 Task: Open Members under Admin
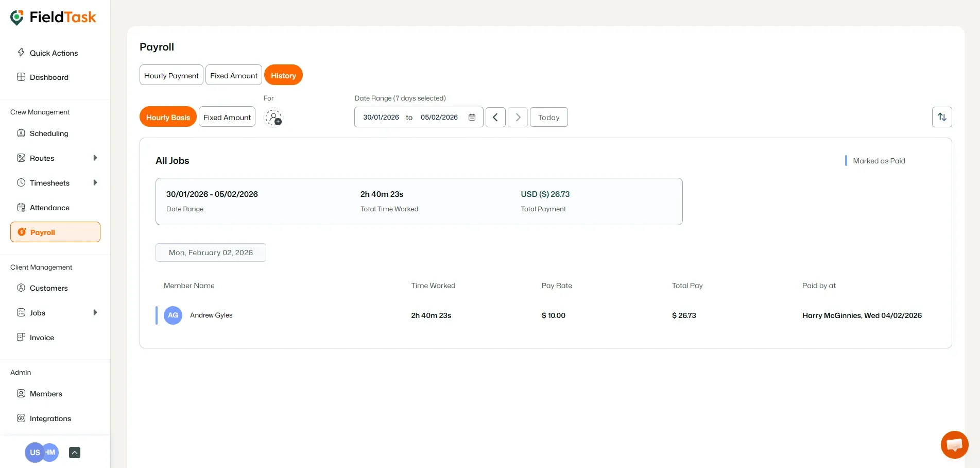46,393
